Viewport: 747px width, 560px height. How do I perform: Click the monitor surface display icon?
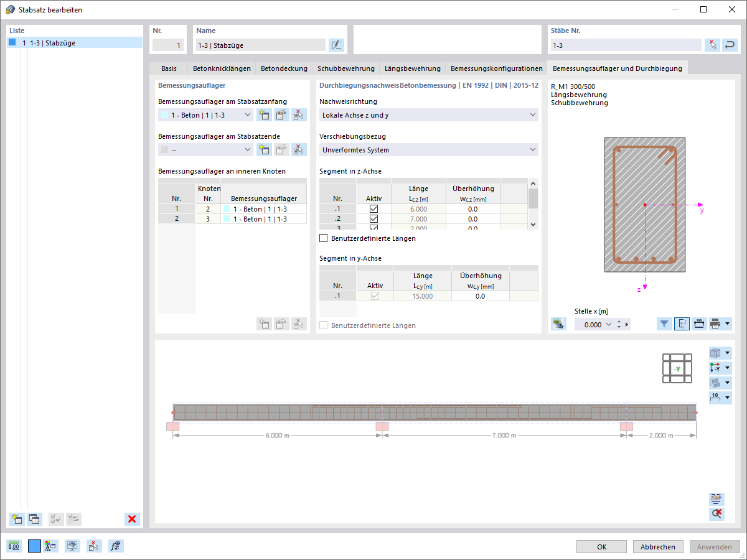click(73, 546)
